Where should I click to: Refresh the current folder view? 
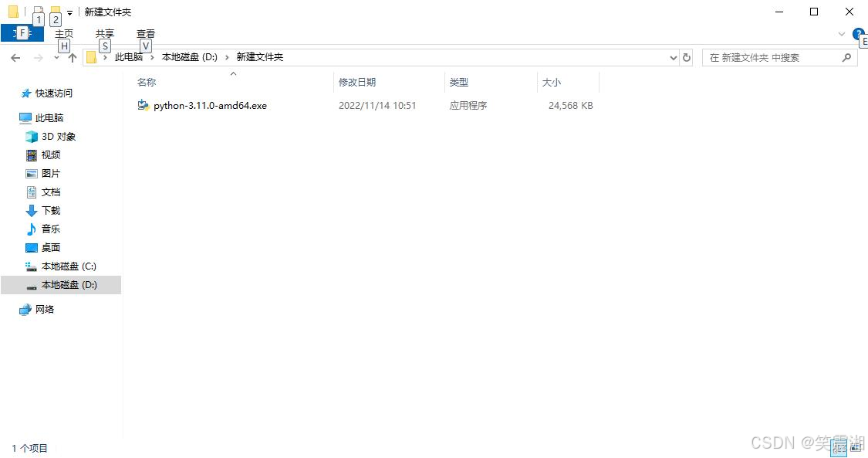[x=687, y=58]
